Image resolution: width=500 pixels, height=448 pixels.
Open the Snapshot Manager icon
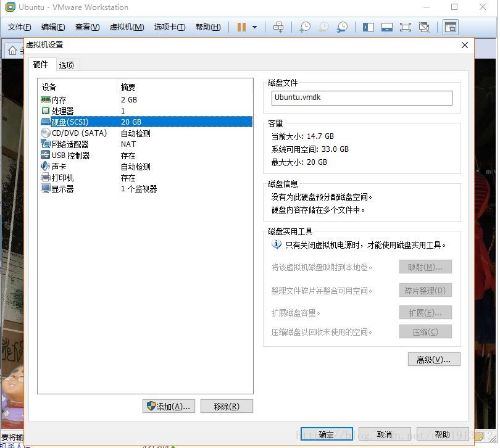343,27
